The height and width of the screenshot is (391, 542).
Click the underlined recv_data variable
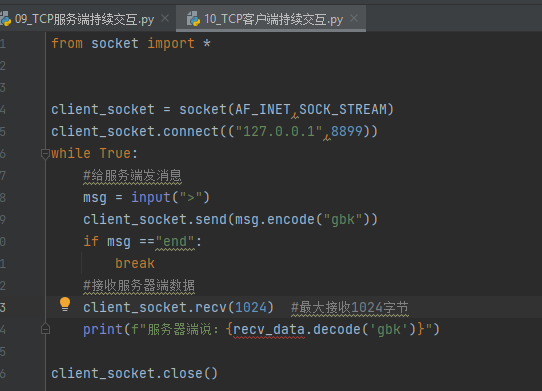[269, 330]
